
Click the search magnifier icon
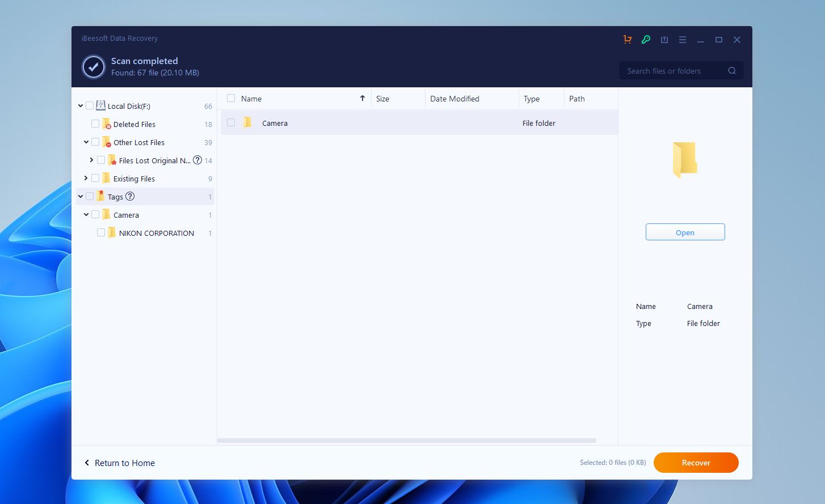point(731,70)
